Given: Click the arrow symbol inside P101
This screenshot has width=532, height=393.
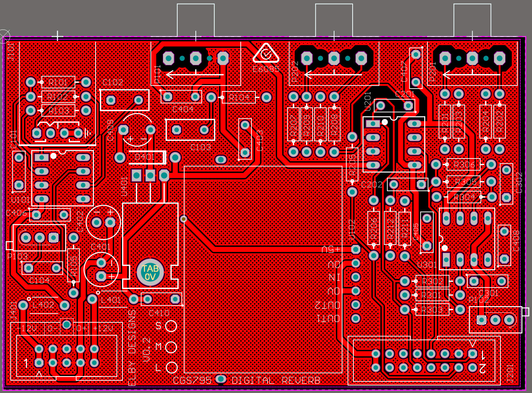Looking at the screenshot, I should tap(195, 74).
